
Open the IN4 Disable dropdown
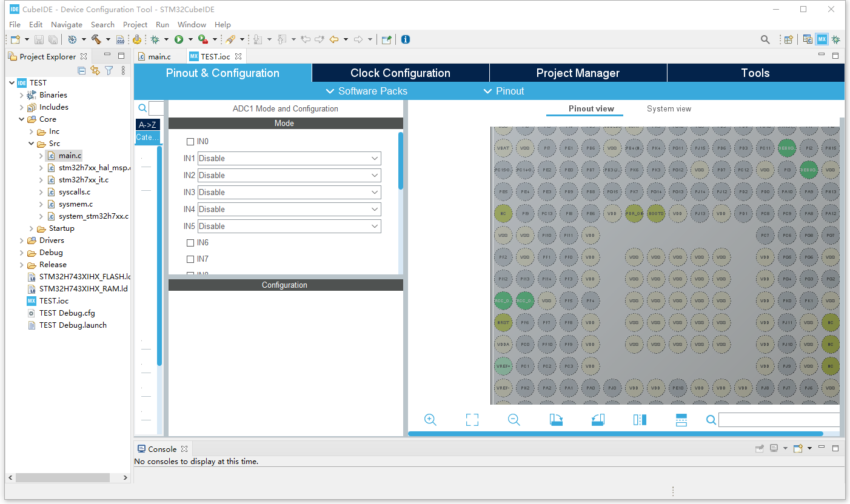[289, 210]
